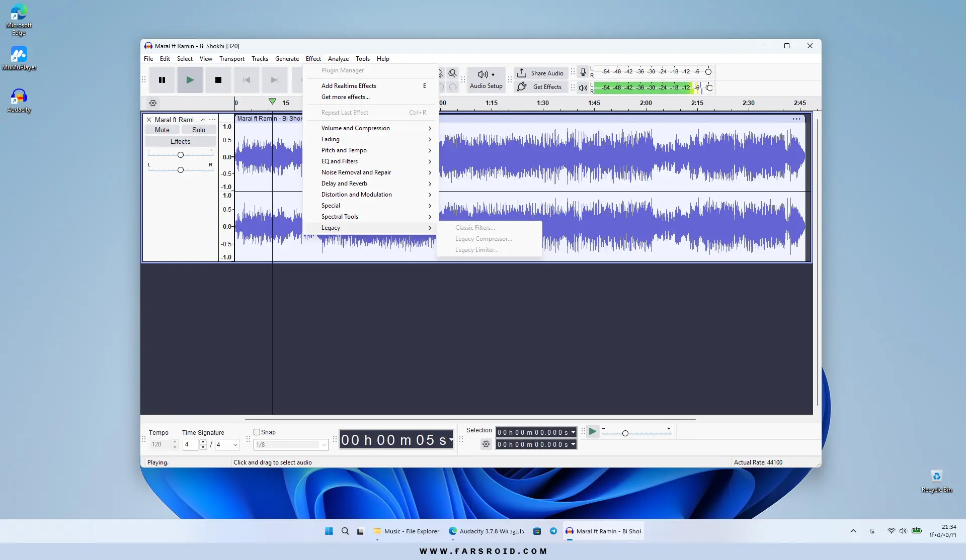Click Skip to Start button
Viewport: 966px width, 560px height.
[x=246, y=80]
